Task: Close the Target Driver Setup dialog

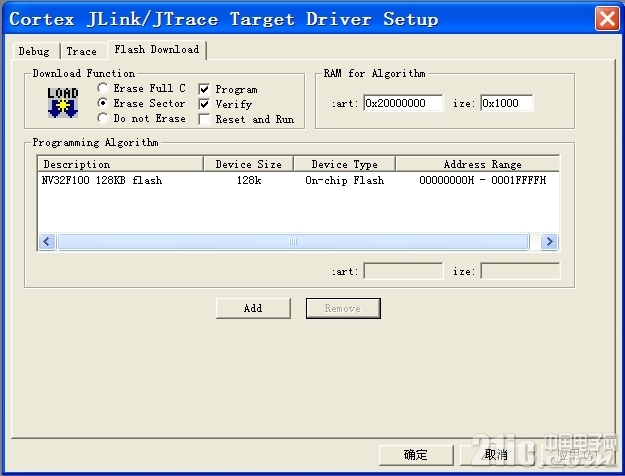Action: pos(607,18)
